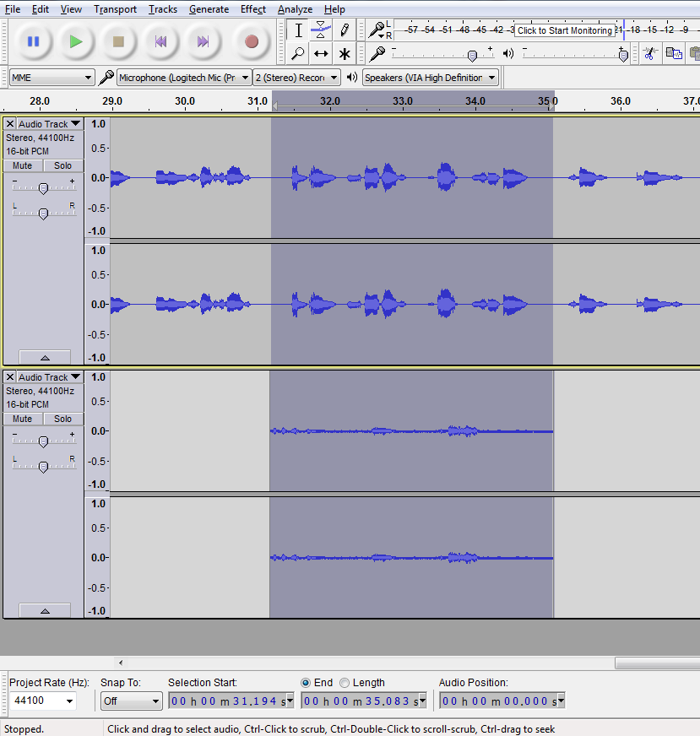Click the horizontal scrollbar left arrow
This screenshot has height=736, width=700.
tap(121, 663)
